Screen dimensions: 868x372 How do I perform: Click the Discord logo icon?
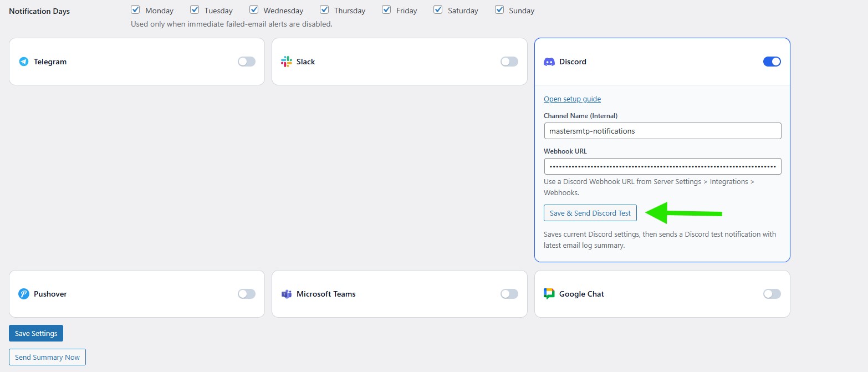549,62
